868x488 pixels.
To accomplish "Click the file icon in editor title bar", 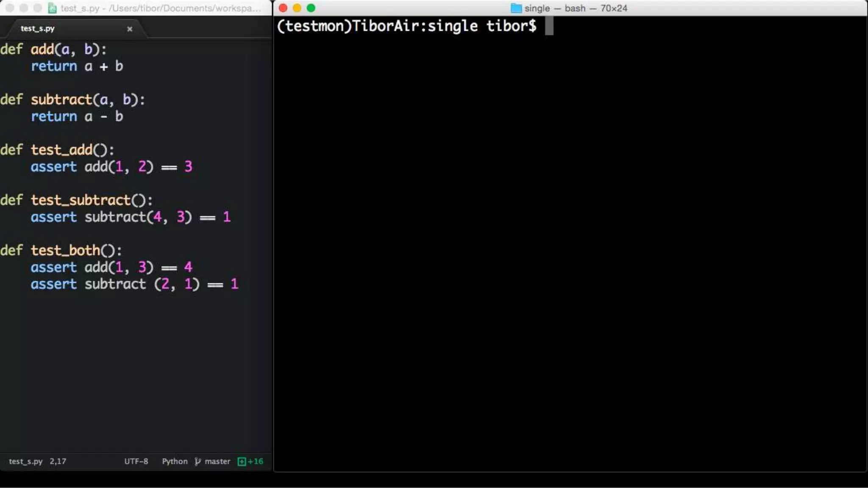I will 53,8.
